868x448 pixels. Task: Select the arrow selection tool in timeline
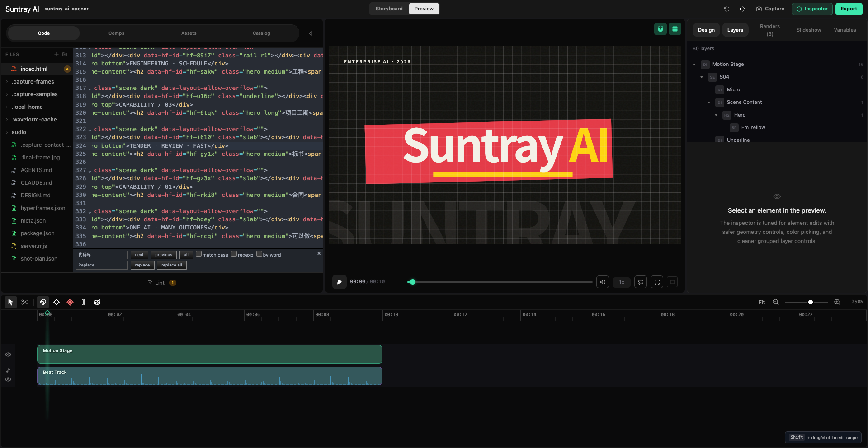10,302
